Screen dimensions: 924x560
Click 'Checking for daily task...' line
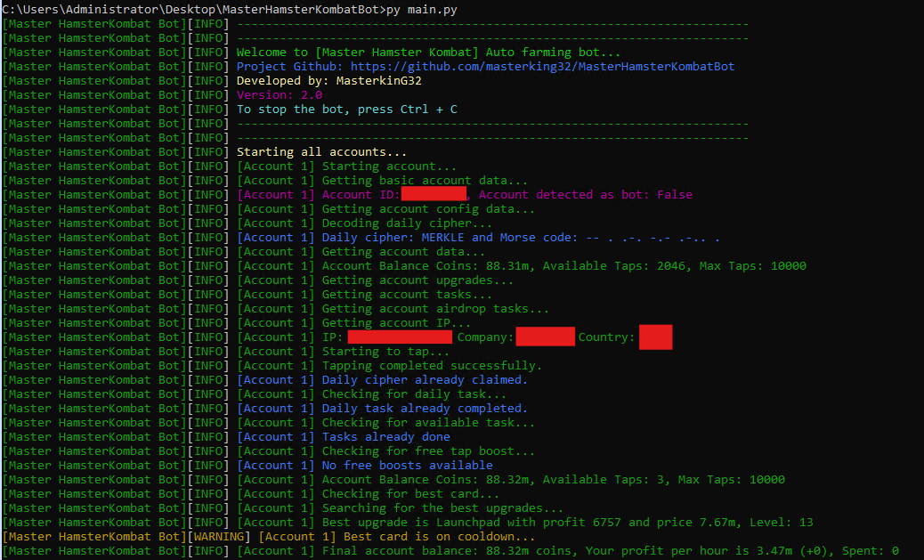[414, 394]
